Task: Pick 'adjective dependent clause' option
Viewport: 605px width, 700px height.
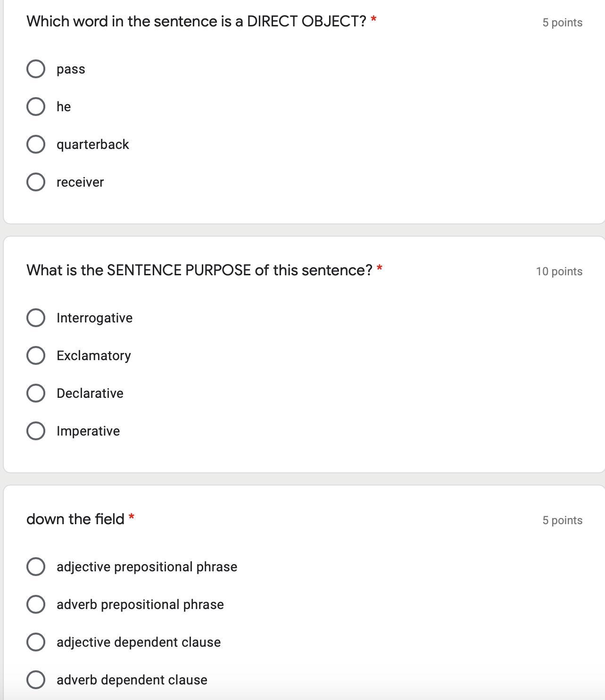Action: click(36, 642)
